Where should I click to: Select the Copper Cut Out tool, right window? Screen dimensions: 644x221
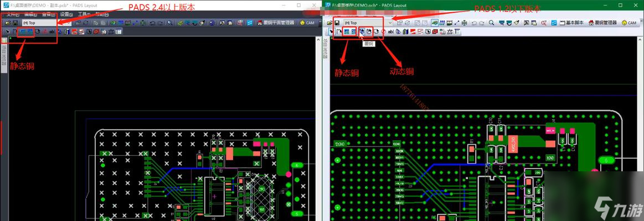(x=353, y=31)
